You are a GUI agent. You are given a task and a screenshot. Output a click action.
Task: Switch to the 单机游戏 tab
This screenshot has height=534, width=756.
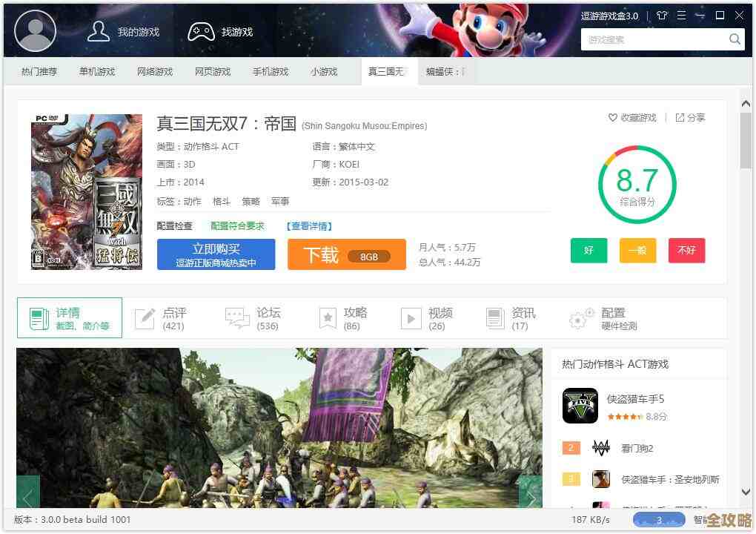(96, 71)
